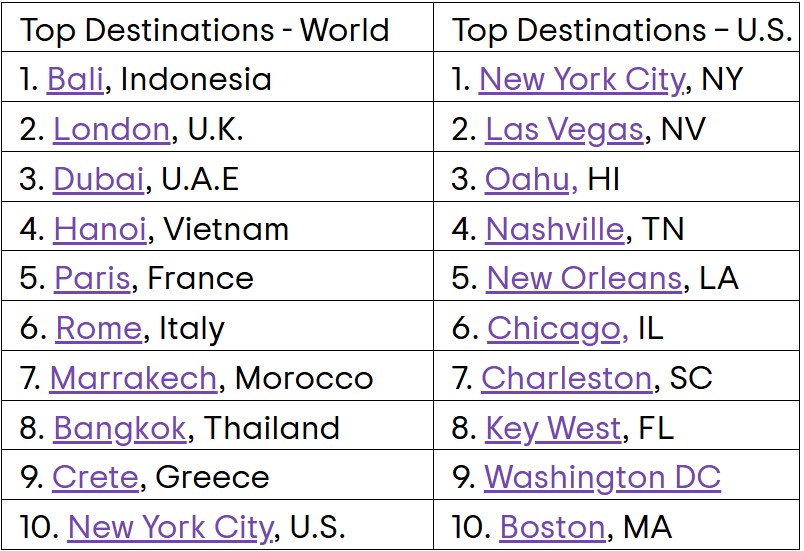Open the Marrakech link

pyautogui.click(x=133, y=379)
